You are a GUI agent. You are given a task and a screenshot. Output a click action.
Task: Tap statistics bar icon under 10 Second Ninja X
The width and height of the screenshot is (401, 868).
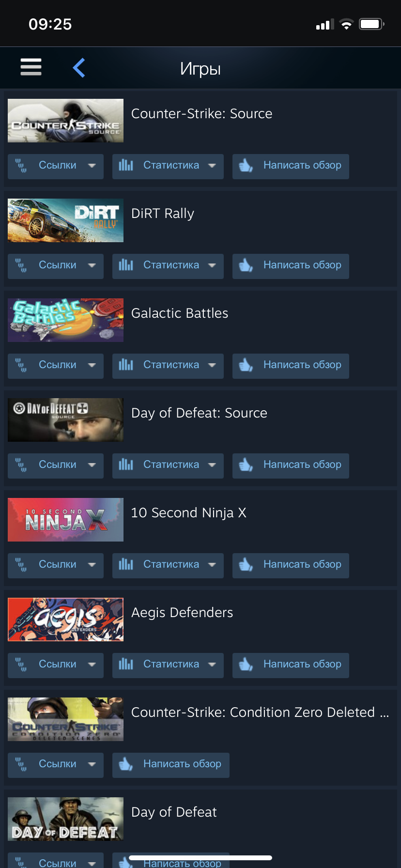(126, 564)
